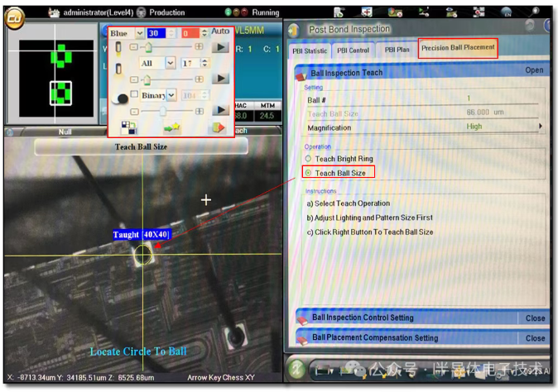Screen dimensions: 558x392
Task: Open the Precision Ball Placement tab
Action: coord(458,48)
